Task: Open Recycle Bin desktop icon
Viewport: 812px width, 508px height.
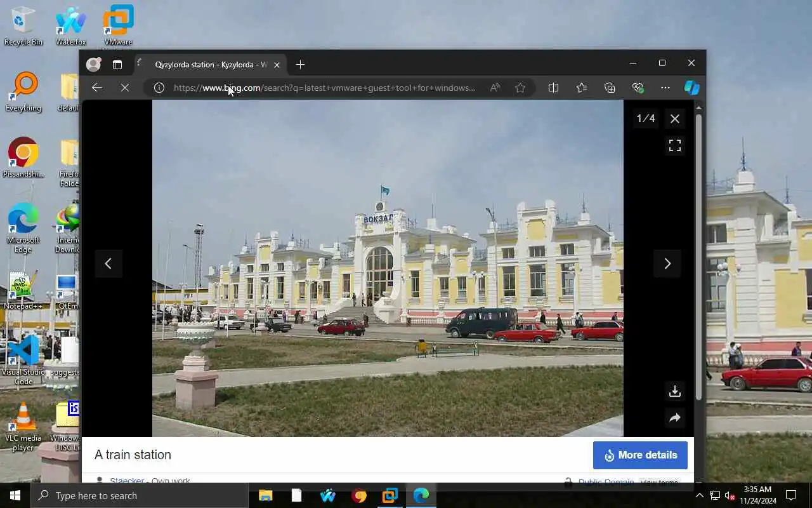Action: click(x=23, y=27)
